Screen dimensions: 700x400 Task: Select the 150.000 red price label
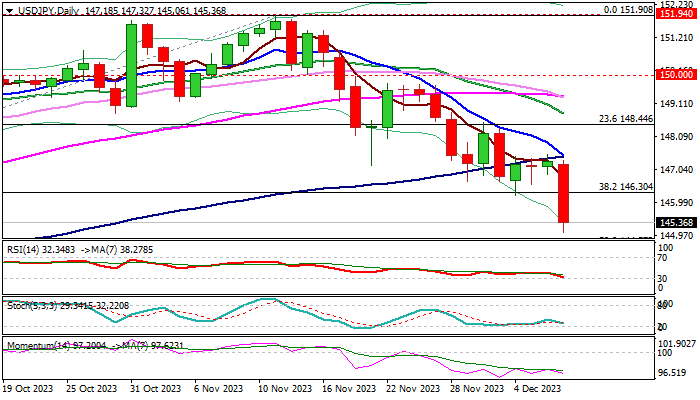coord(676,75)
